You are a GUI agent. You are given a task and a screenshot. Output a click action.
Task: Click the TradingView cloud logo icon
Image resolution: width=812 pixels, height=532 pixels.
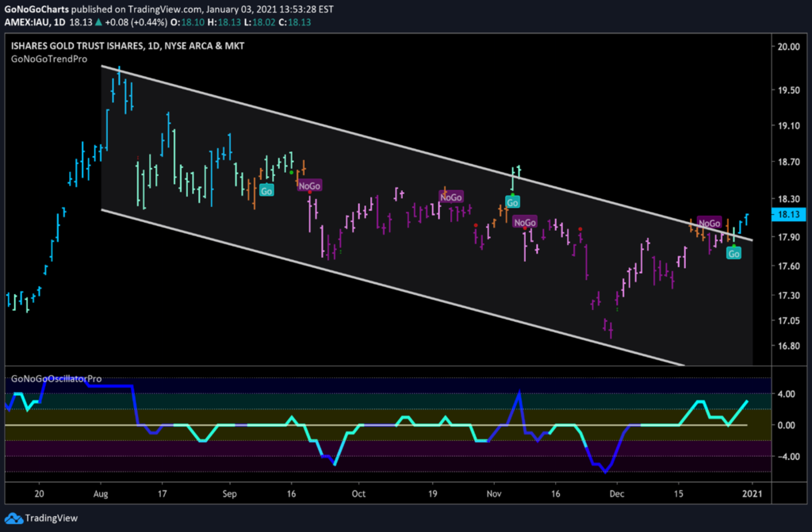pyautogui.click(x=13, y=518)
